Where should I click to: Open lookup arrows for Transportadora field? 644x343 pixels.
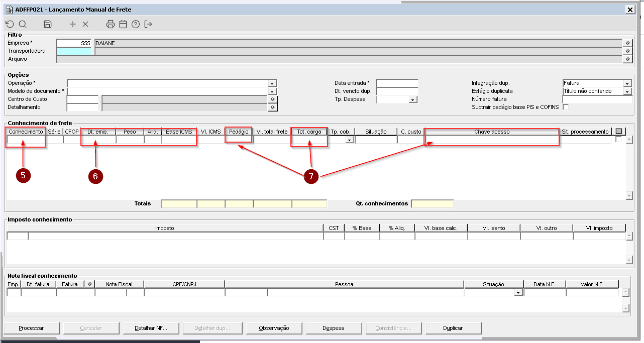(x=627, y=51)
